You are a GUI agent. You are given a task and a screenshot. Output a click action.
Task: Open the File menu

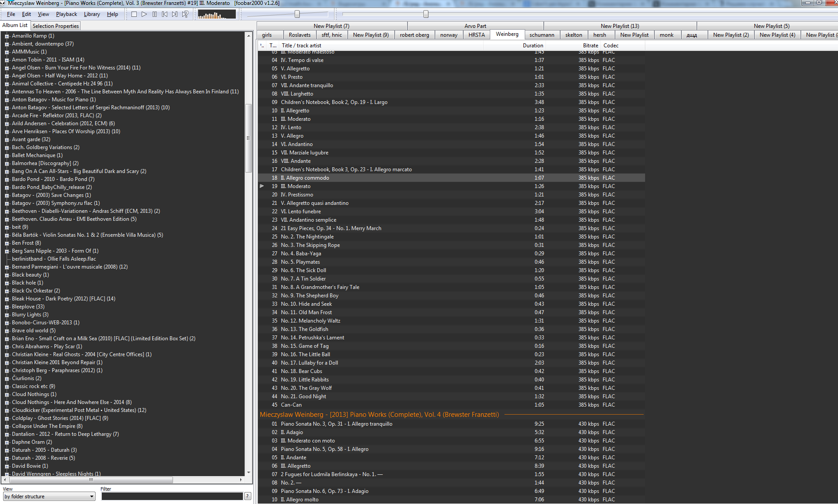pos(11,14)
